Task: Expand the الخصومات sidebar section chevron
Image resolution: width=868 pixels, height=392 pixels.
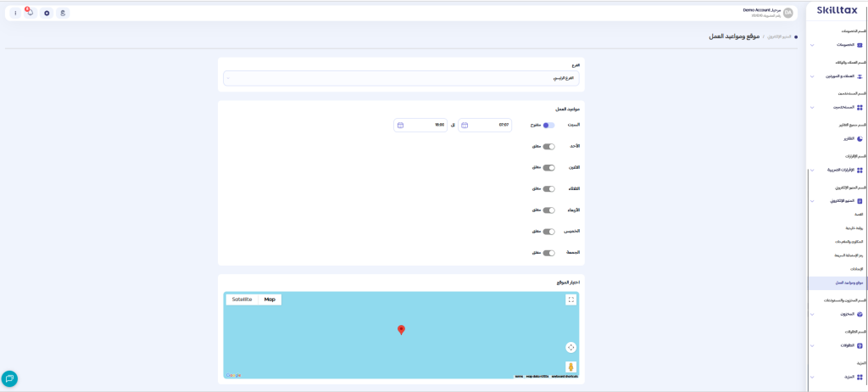Action: pyautogui.click(x=812, y=45)
